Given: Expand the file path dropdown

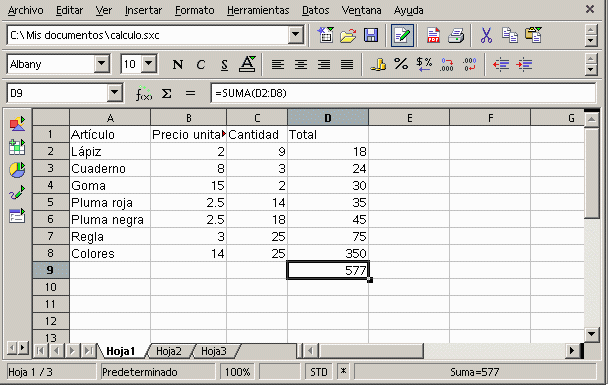Looking at the screenshot, I should click(x=295, y=35).
